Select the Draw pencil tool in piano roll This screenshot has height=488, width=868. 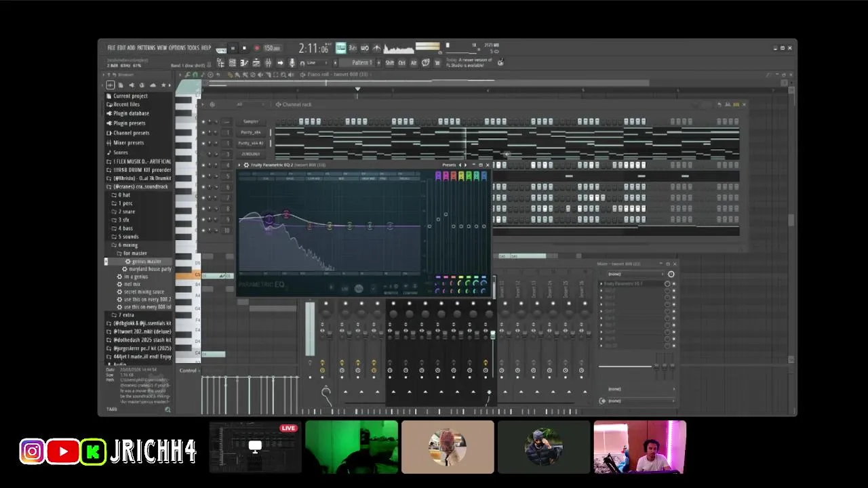pos(232,75)
